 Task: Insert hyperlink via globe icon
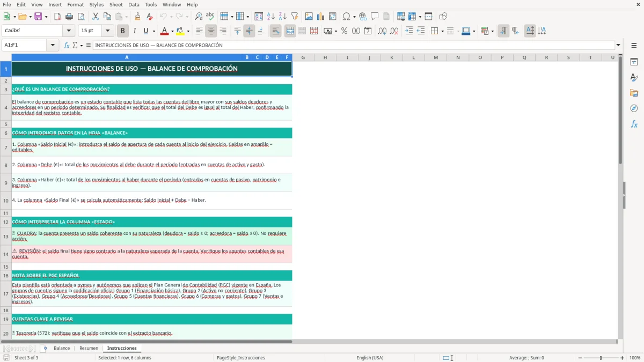click(363, 17)
